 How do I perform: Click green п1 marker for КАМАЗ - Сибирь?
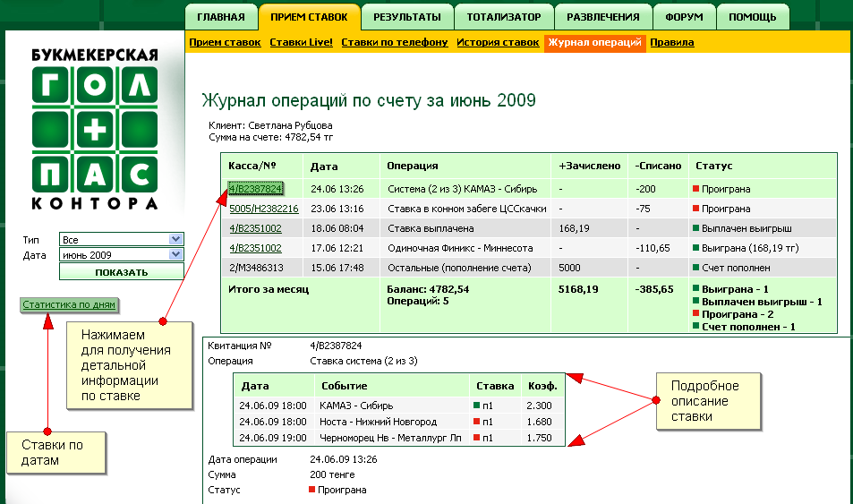tap(476, 405)
